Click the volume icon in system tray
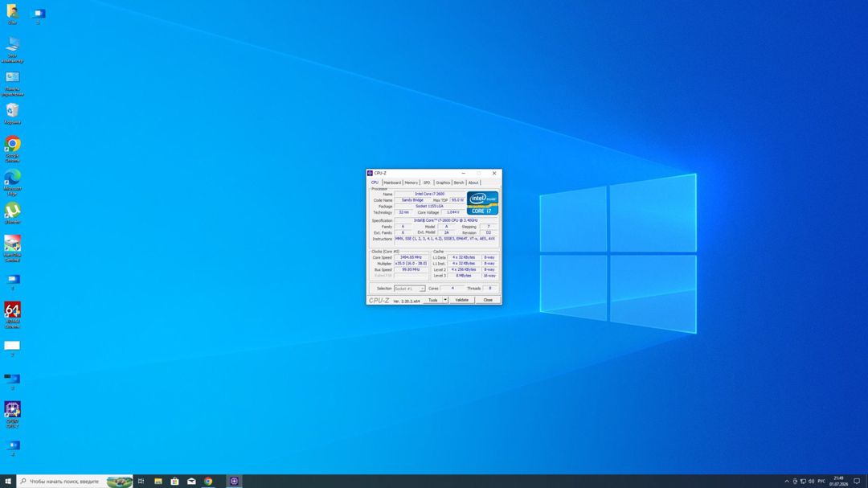868x488 pixels. 811,482
